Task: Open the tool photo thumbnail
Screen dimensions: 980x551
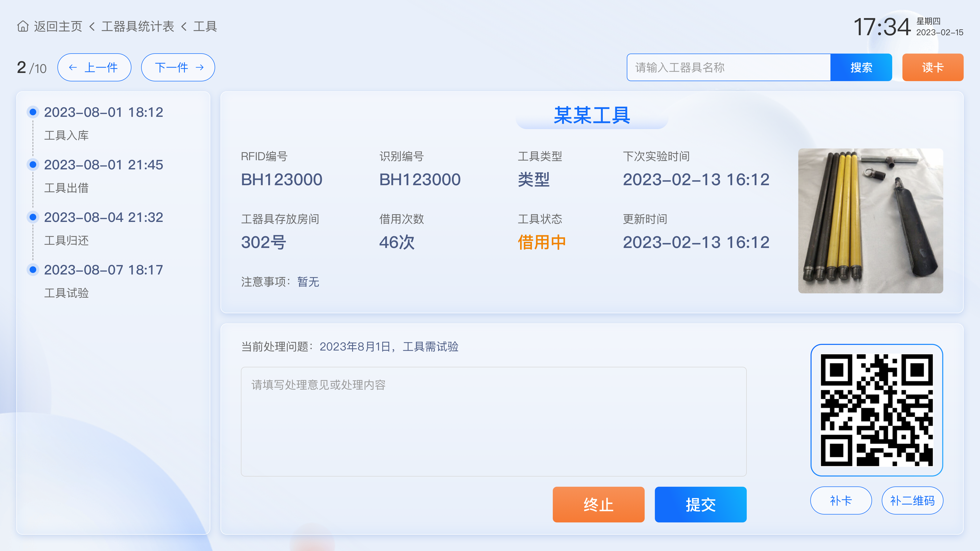Action: pyautogui.click(x=871, y=221)
